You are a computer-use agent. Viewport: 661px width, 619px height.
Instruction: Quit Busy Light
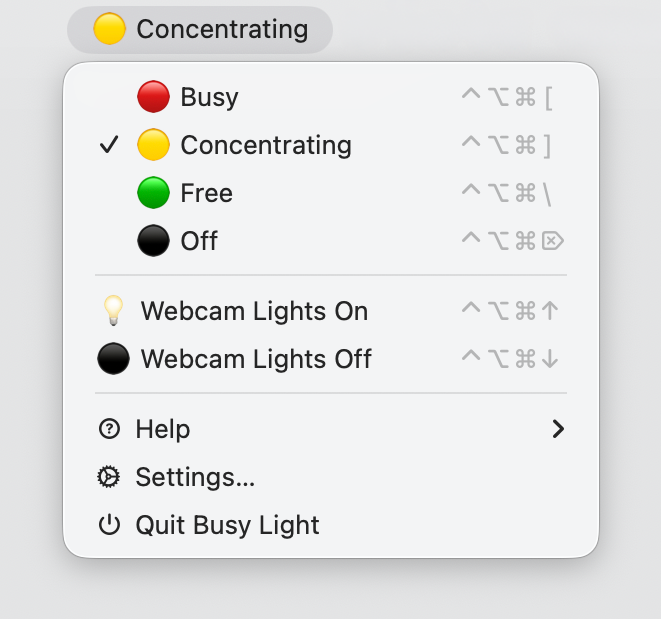227,525
